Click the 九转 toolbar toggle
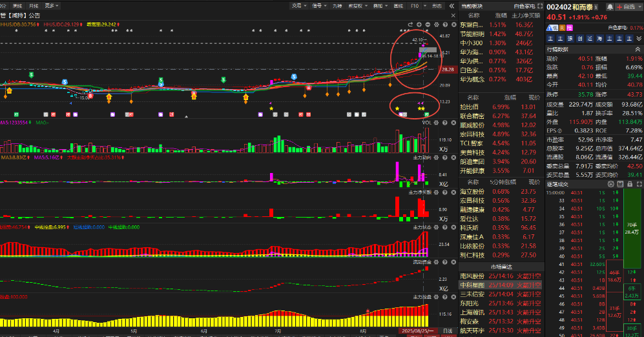This screenshot has width=644, height=337. 337,6
